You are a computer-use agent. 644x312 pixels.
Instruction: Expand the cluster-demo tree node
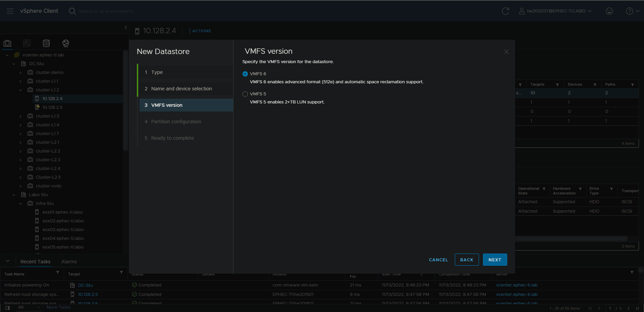tap(20, 73)
